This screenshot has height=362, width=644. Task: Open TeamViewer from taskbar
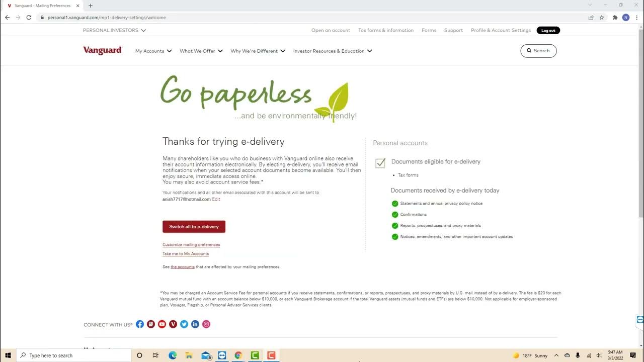point(222,355)
